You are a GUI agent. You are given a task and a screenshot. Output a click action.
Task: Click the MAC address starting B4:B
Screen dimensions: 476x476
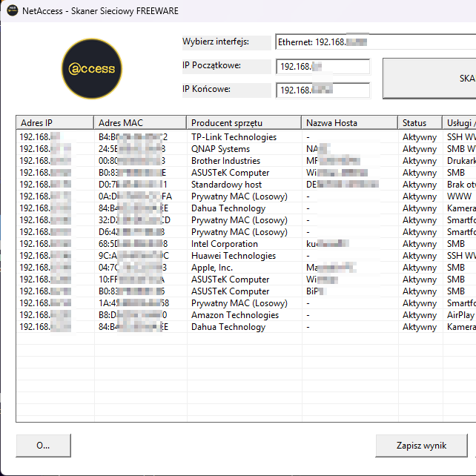(x=133, y=137)
